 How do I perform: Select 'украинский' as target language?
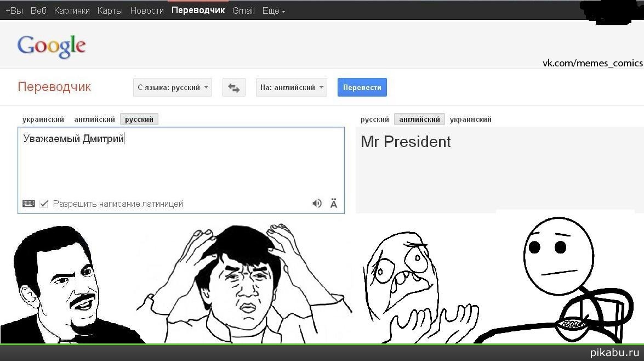tap(471, 119)
